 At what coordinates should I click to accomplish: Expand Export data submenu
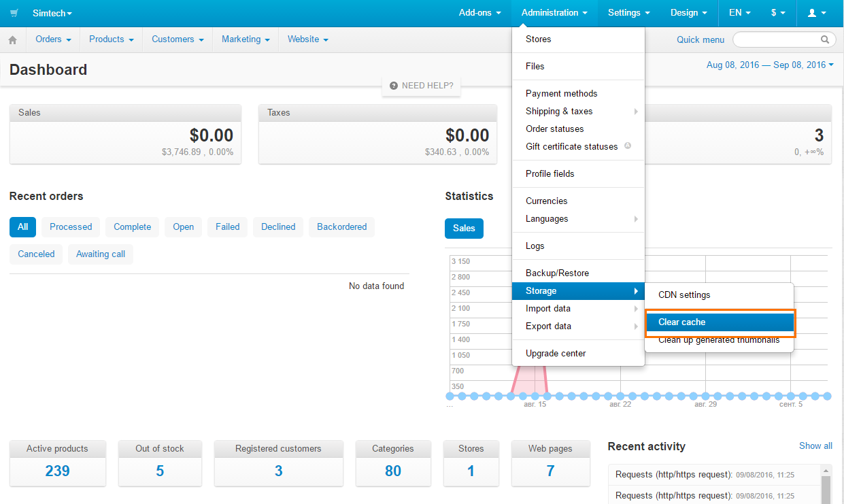(578, 326)
